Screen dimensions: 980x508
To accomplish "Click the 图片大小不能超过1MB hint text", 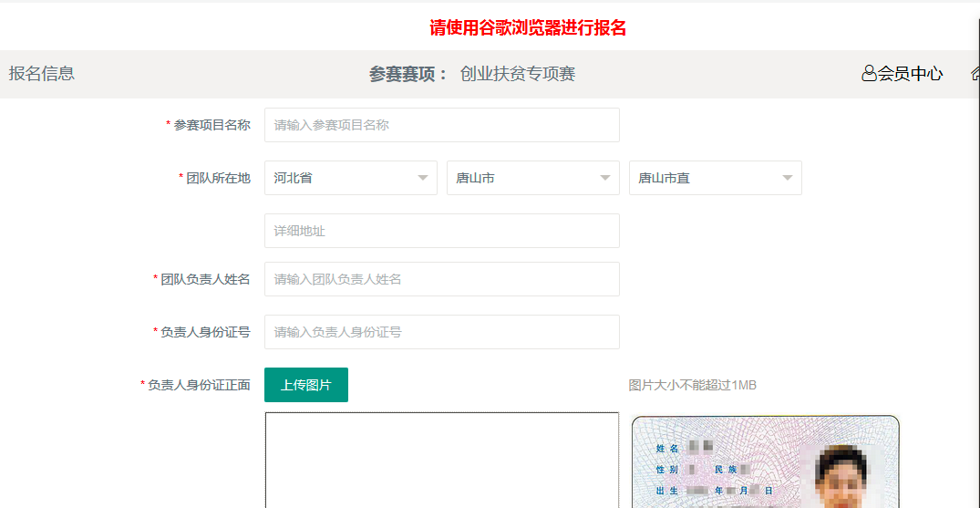I will pyautogui.click(x=692, y=385).
